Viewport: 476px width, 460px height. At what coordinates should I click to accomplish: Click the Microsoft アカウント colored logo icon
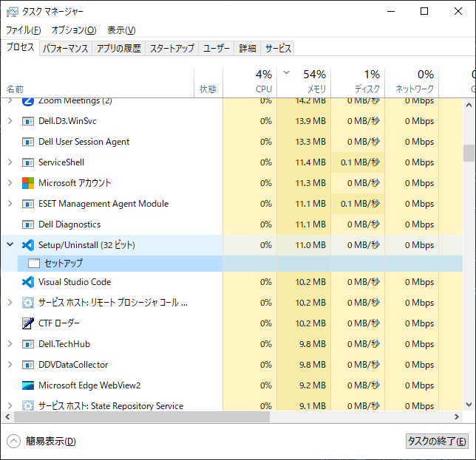28,183
